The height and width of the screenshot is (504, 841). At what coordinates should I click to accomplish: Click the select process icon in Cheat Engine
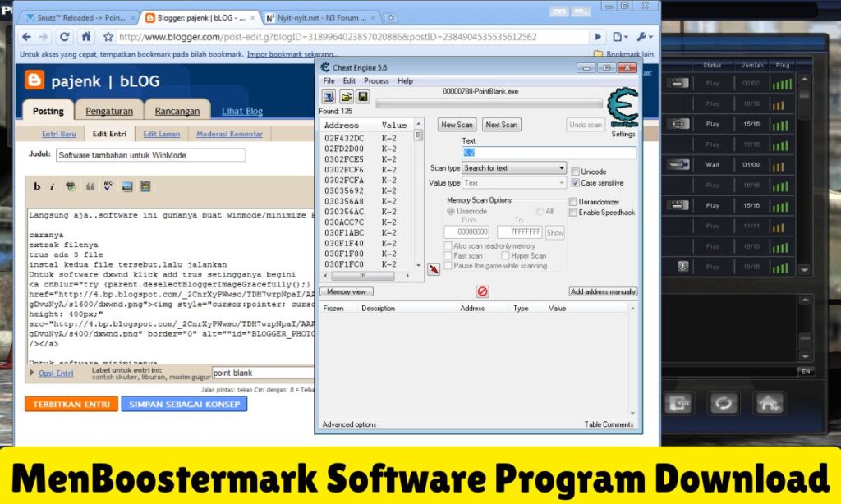[x=326, y=97]
